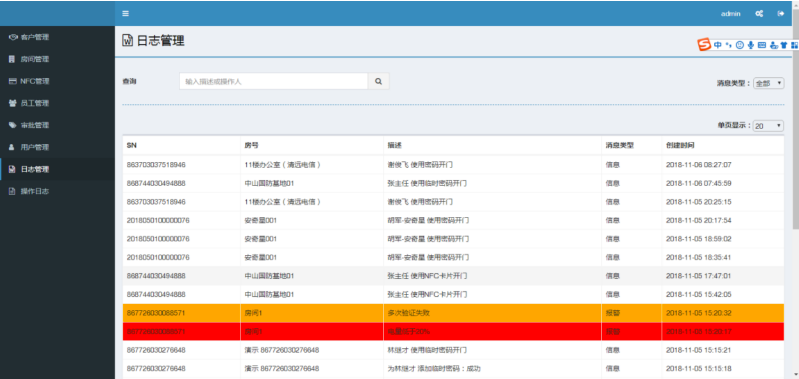Click 为林继才 添加临时密码：成功 description
799x379 pixels.
click(x=434, y=368)
